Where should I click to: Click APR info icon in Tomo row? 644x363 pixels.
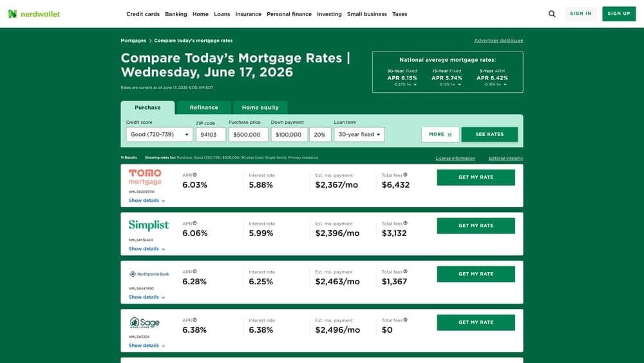coord(194,175)
